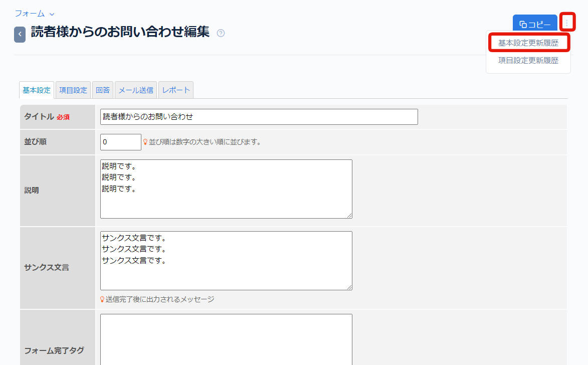Open the 回答 tab
Viewport: 588px width, 365px height.
coord(102,90)
